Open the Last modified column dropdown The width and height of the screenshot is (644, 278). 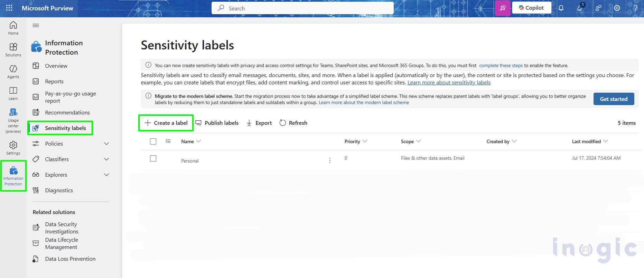tap(605, 141)
